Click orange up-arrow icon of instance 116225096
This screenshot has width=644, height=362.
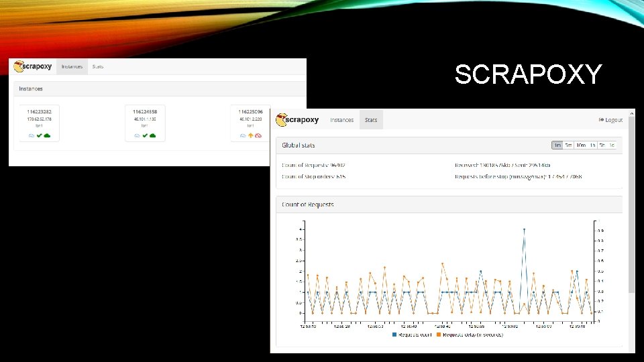point(250,135)
